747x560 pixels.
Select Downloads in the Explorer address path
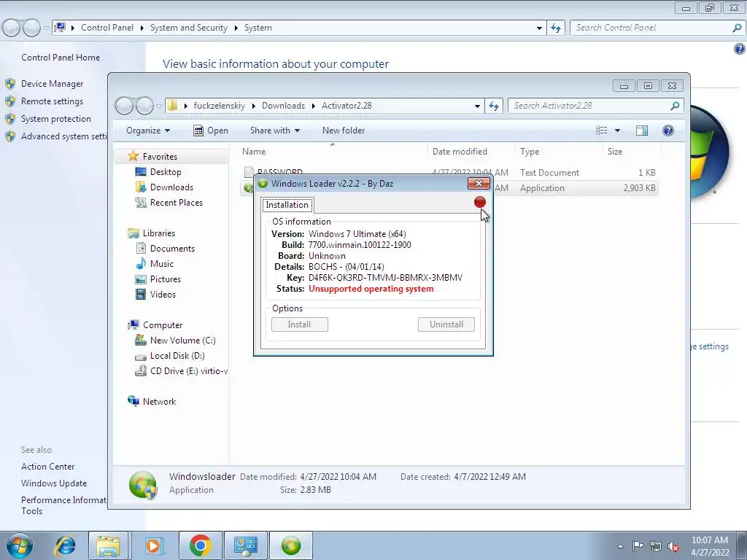click(283, 106)
